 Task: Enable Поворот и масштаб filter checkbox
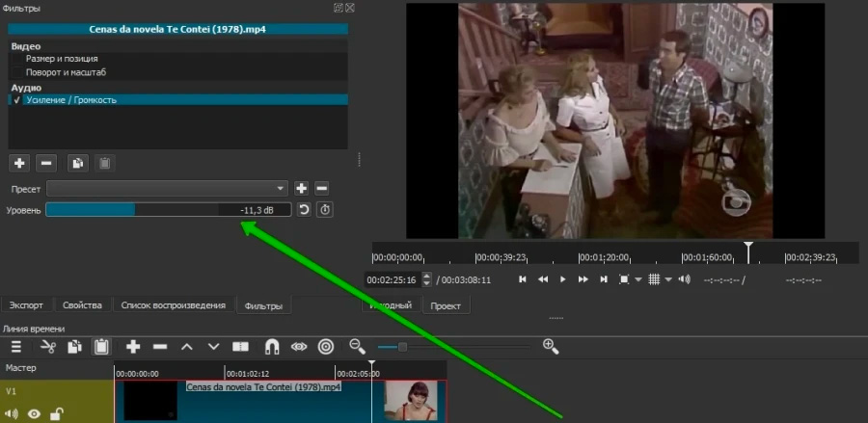pos(16,72)
